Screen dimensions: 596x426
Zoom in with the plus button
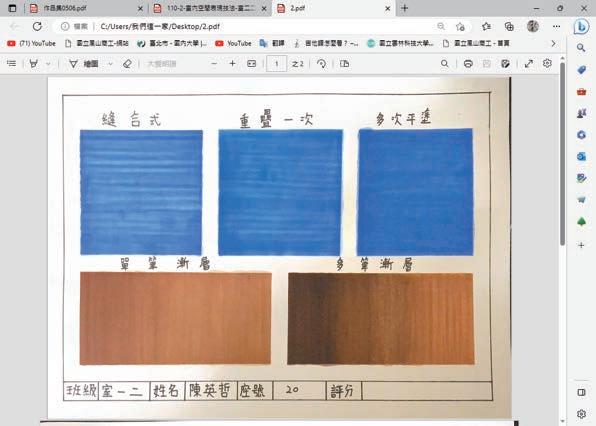click(x=233, y=64)
